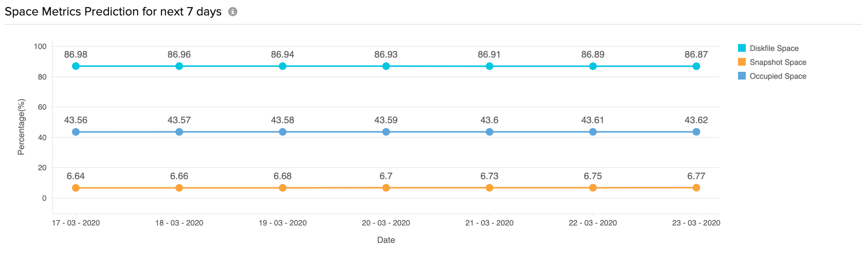Select the Occupied Space point valued 43.62
This screenshot has height=261, width=868.
pos(696,132)
